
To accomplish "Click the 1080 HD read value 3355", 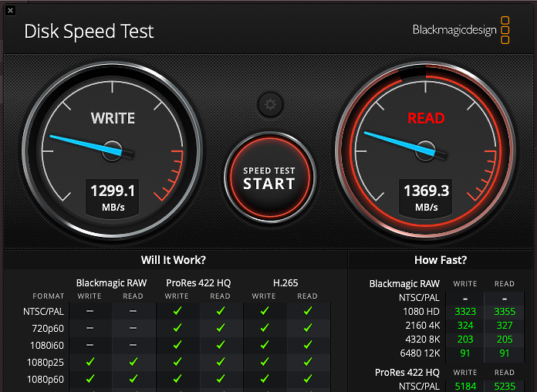I will (505, 312).
